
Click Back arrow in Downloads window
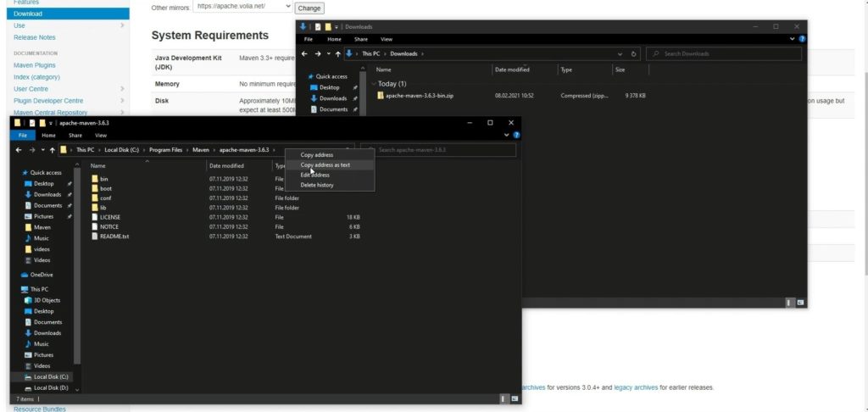[x=304, y=53]
